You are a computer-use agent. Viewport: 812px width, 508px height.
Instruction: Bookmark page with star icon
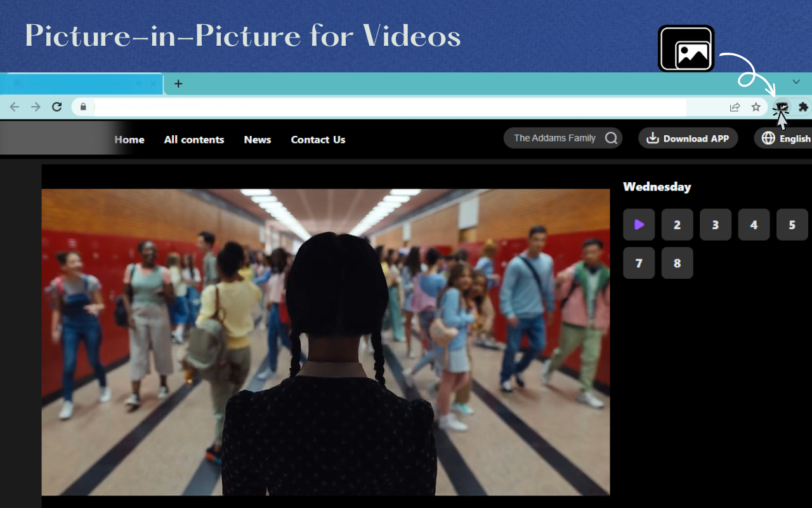pyautogui.click(x=756, y=107)
